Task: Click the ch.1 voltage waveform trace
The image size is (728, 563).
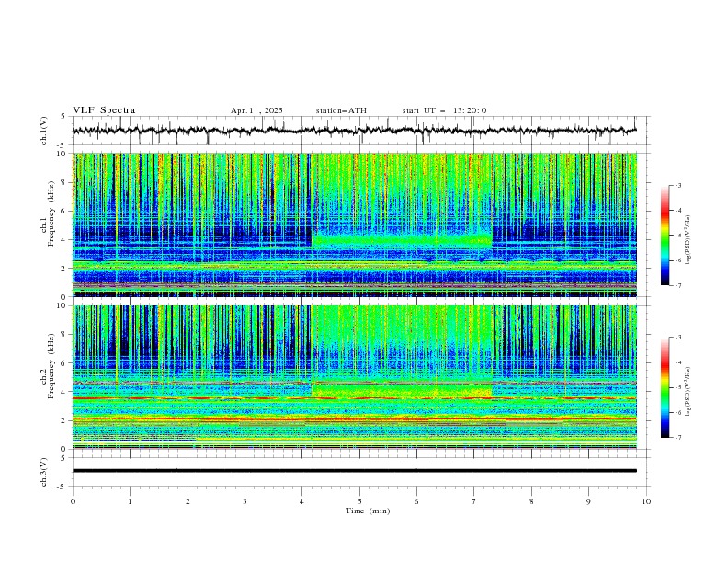Action: click(355, 131)
